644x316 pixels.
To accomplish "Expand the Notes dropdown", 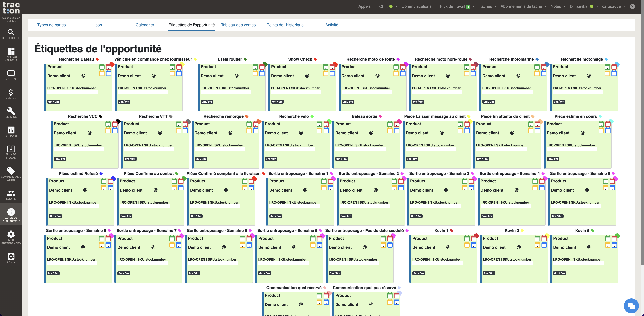I will (558, 7).
